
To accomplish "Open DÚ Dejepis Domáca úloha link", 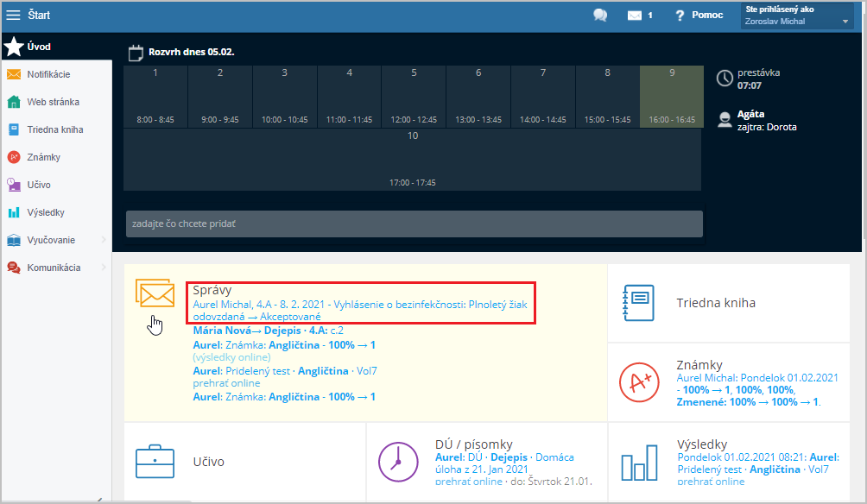I will coord(504,463).
